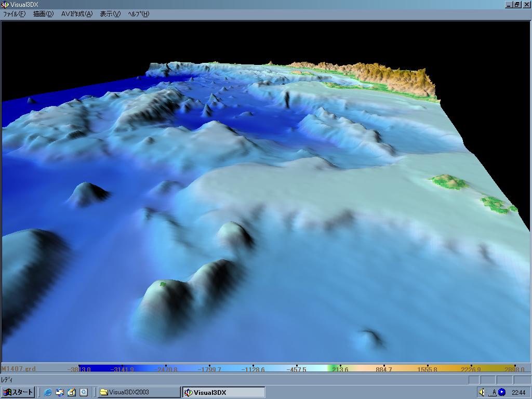Screen dimensions: 532x399
Task: Click the speaker volume tray icon
Action: point(482,392)
